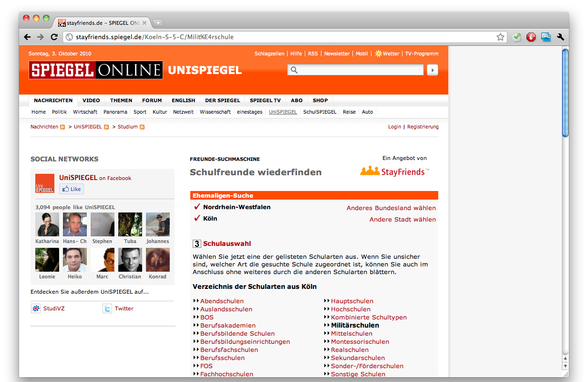Open the Newsletter link
This screenshot has height=382, width=588.
click(337, 53)
